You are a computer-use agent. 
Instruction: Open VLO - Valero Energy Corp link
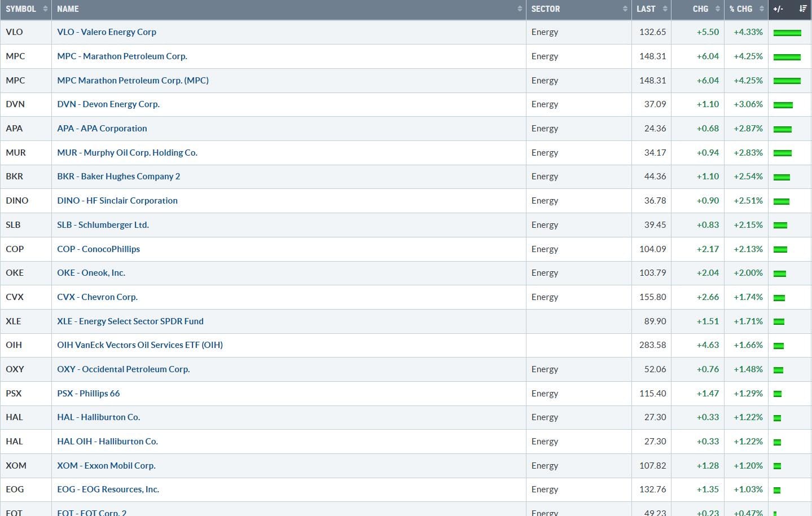tap(107, 32)
